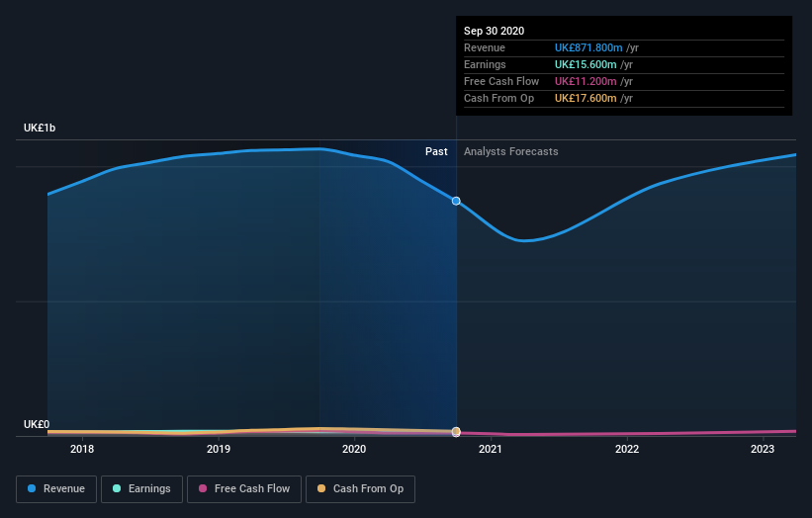Select the revenue data point marker on the blue line
The width and height of the screenshot is (812, 518).
tap(456, 201)
